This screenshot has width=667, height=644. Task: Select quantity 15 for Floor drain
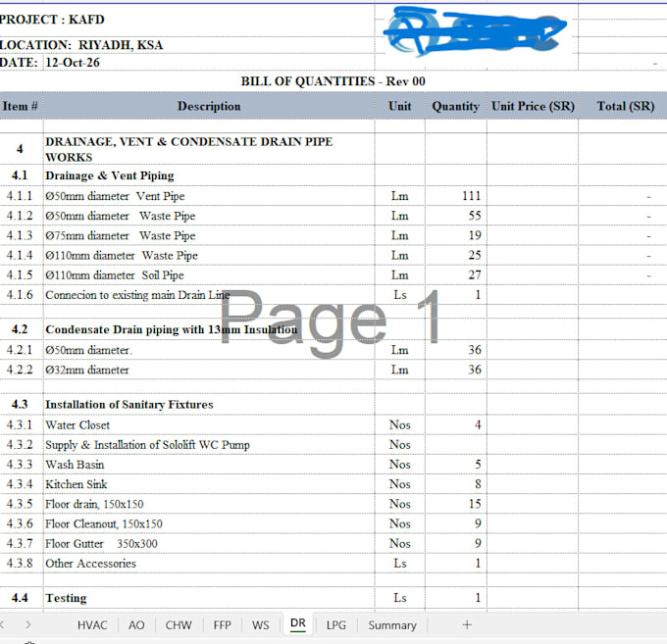click(x=455, y=504)
